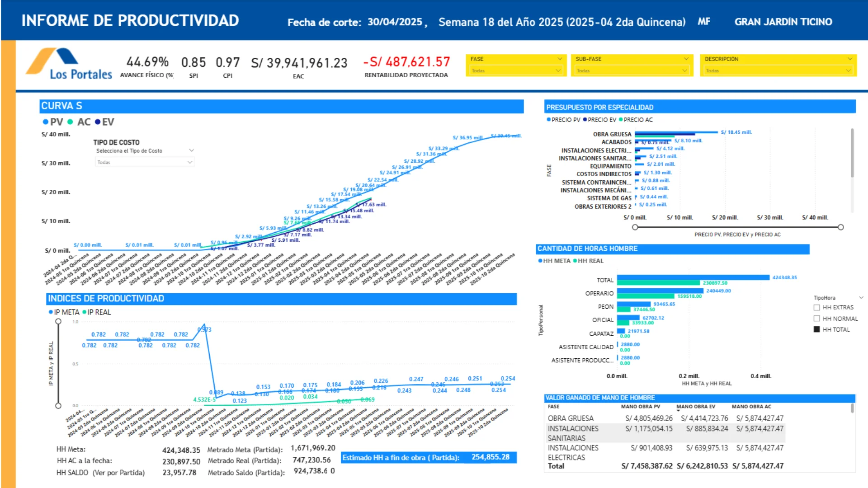
Task: Click the green AC legend marker in Curva S
Action: tap(70, 122)
